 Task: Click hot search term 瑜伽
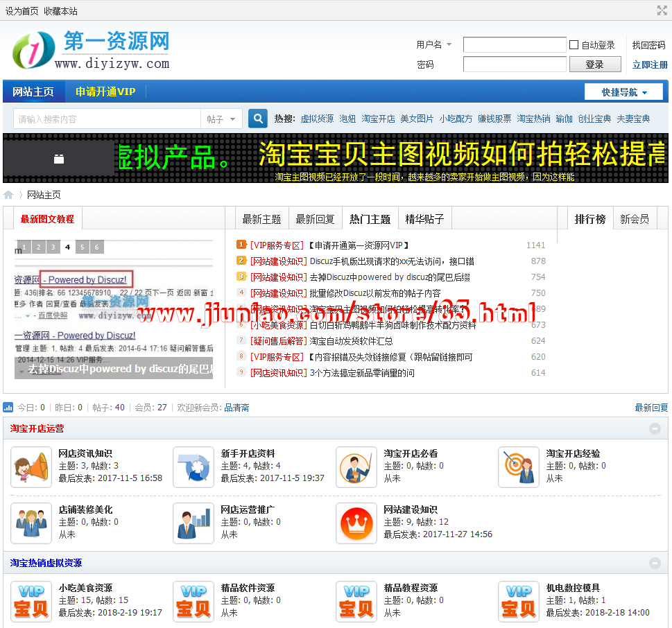point(564,119)
